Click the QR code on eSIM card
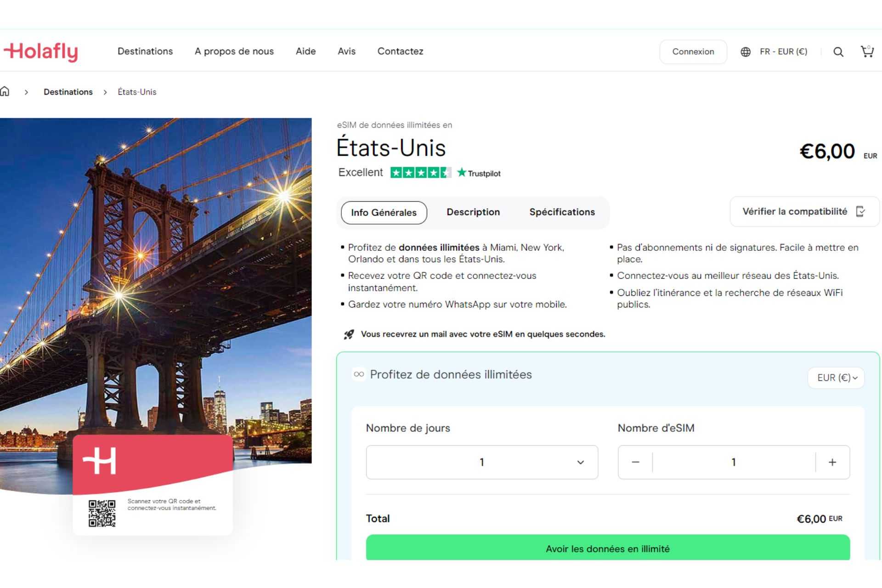The image size is (882, 588). [102, 513]
